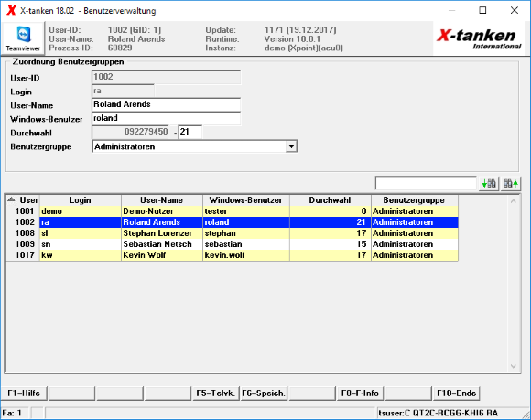
Task: Select the Kevin Wolf user row
Action: [x=233, y=255]
